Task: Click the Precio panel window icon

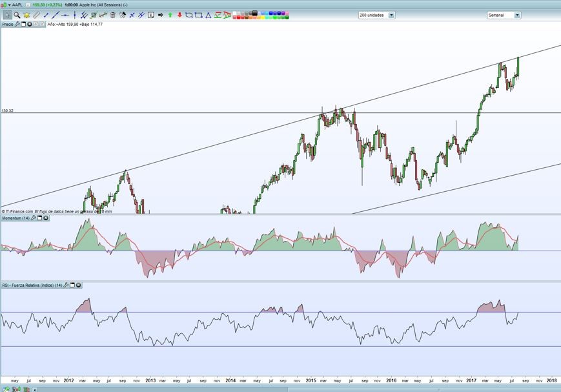Action: click(23, 25)
